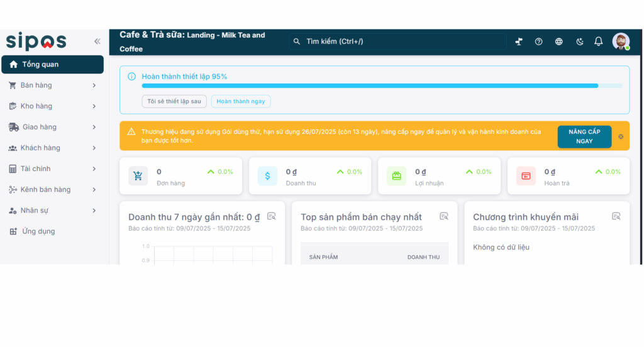Viewport: 644px width, 347px height.
Task: Click the help question mark icon
Action: coord(538,41)
